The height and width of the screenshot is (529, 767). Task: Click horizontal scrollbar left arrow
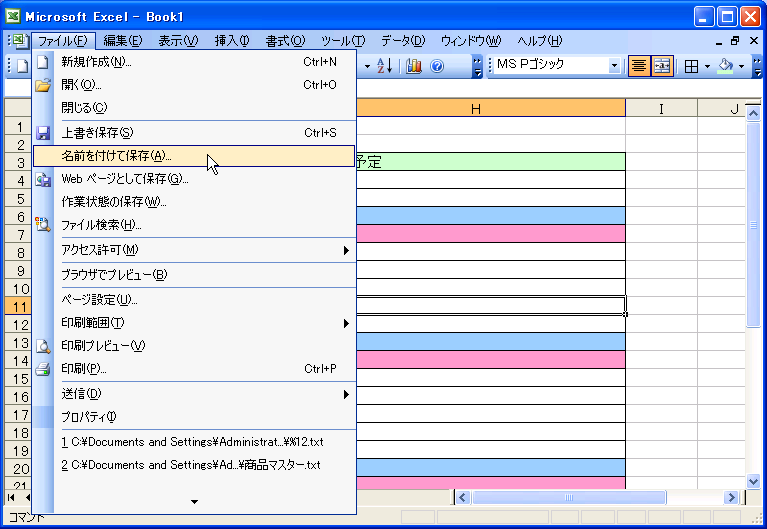point(463,498)
